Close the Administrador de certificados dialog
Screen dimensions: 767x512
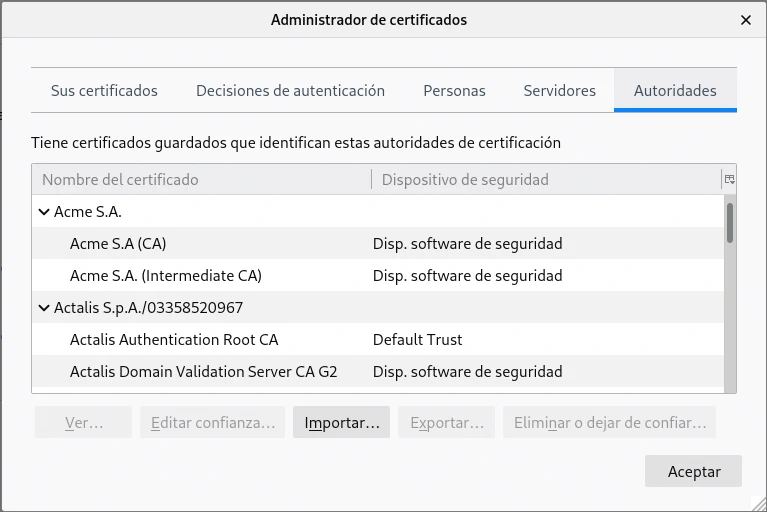click(x=746, y=20)
